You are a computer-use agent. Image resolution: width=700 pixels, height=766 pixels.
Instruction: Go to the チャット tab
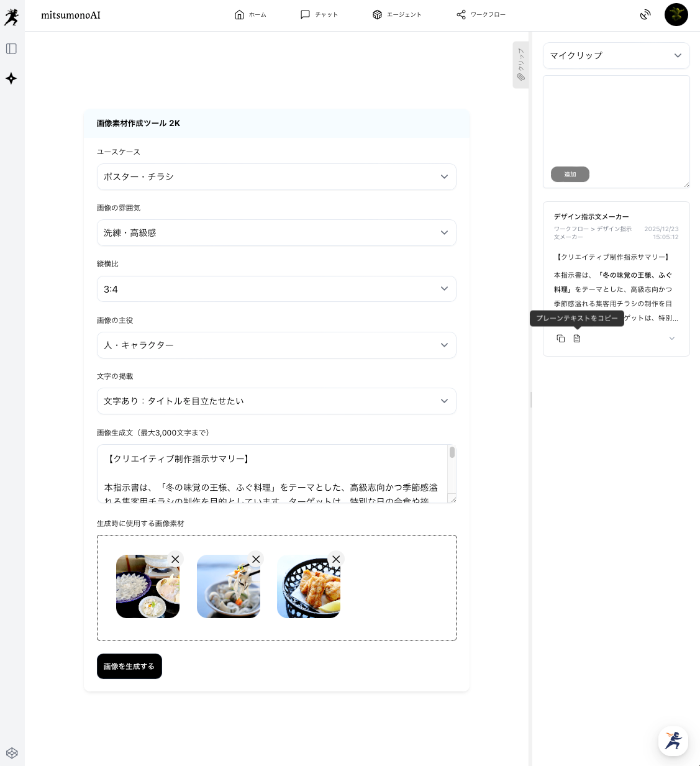pos(319,14)
